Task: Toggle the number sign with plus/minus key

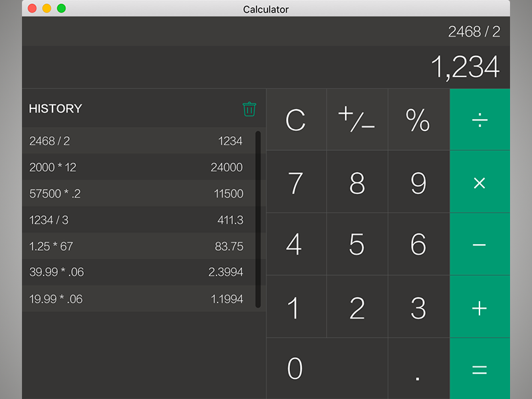Action: pyautogui.click(x=357, y=120)
